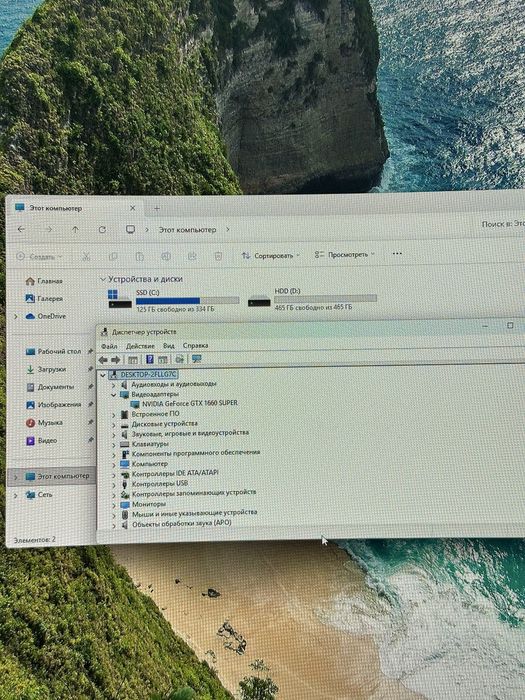Open the Просмотреть dropdown
The width and height of the screenshot is (525, 700).
345,254
